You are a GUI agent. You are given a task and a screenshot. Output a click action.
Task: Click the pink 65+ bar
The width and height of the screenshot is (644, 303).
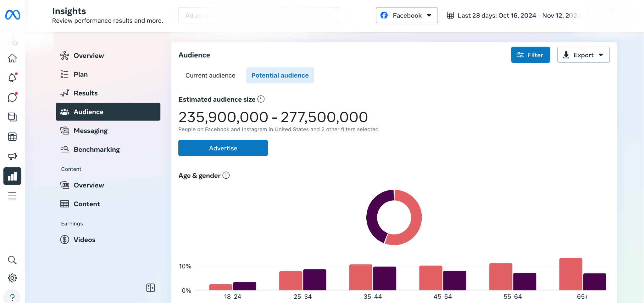pyautogui.click(x=571, y=274)
